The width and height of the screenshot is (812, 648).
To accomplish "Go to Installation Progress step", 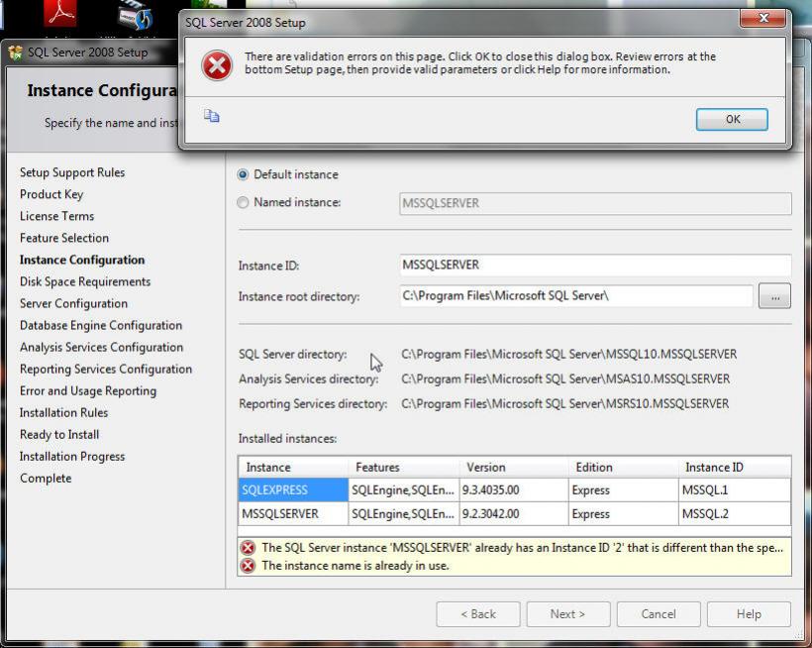I will click(x=72, y=457).
